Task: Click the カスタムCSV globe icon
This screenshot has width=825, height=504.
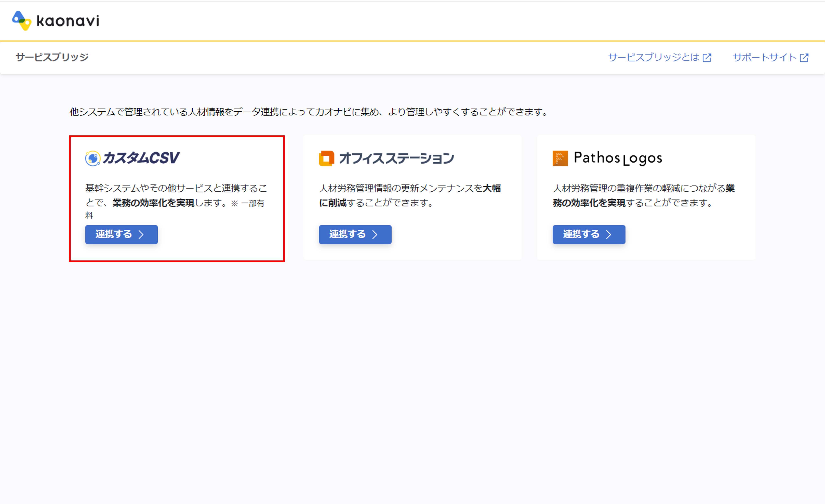Action: [x=93, y=158]
